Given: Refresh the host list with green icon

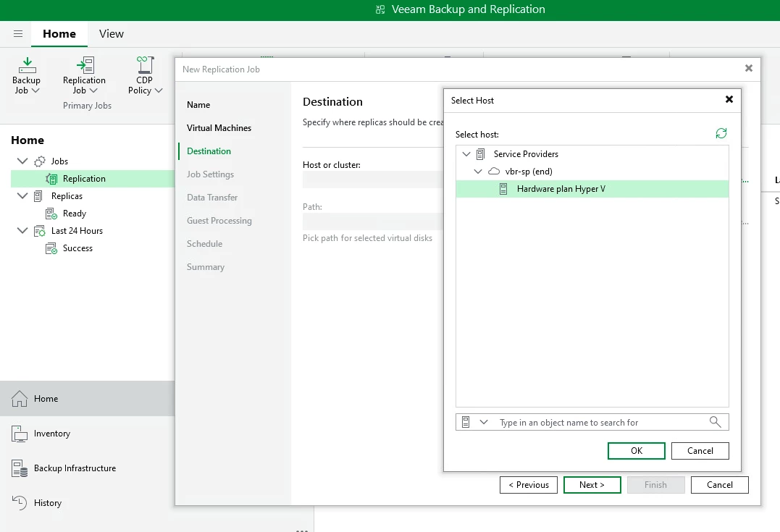Looking at the screenshot, I should coord(721,133).
